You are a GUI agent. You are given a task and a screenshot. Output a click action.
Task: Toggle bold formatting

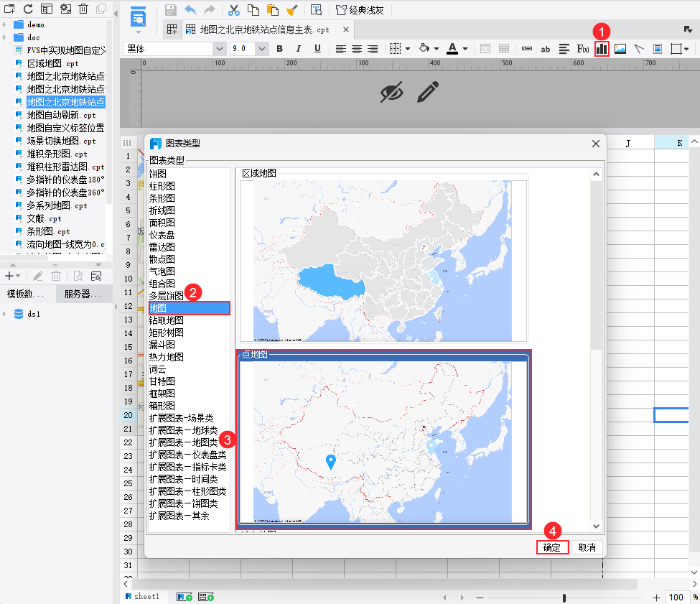point(279,49)
